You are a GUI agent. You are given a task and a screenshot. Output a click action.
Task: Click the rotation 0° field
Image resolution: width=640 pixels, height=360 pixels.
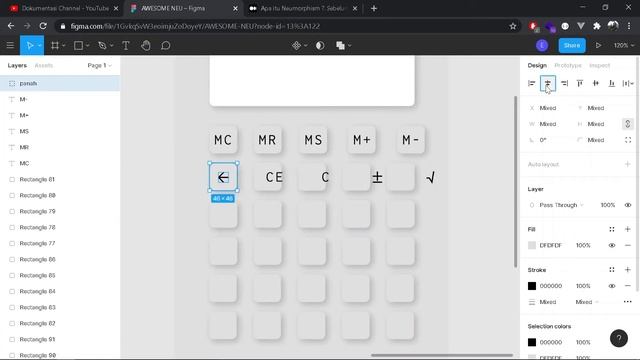pyautogui.click(x=543, y=140)
